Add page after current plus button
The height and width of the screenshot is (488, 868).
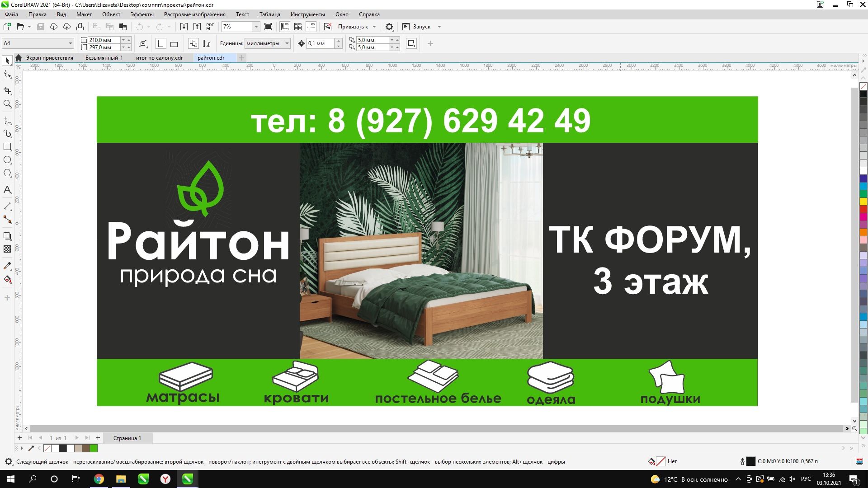(x=98, y=437)
